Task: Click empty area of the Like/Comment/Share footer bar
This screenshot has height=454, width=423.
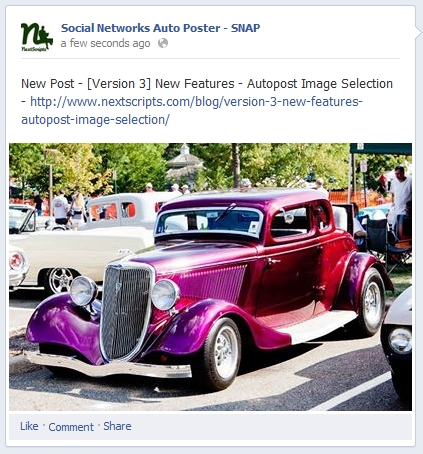Action: [267, 426]
